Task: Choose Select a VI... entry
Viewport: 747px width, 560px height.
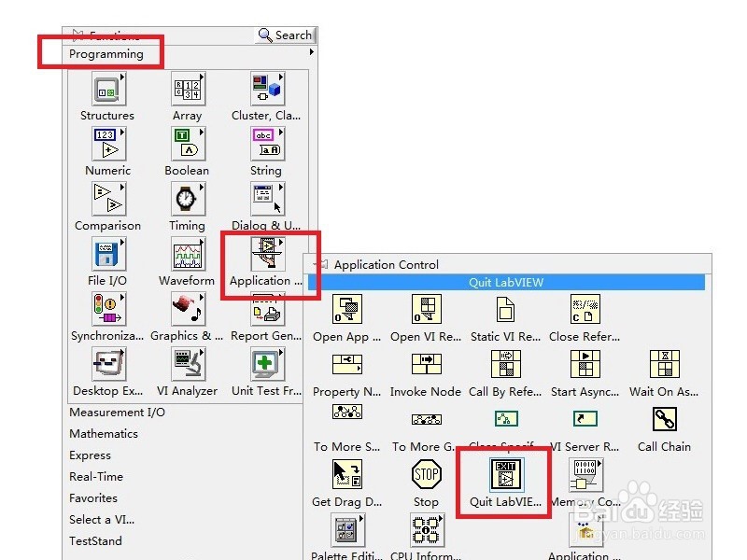Action: coord(102,520)
